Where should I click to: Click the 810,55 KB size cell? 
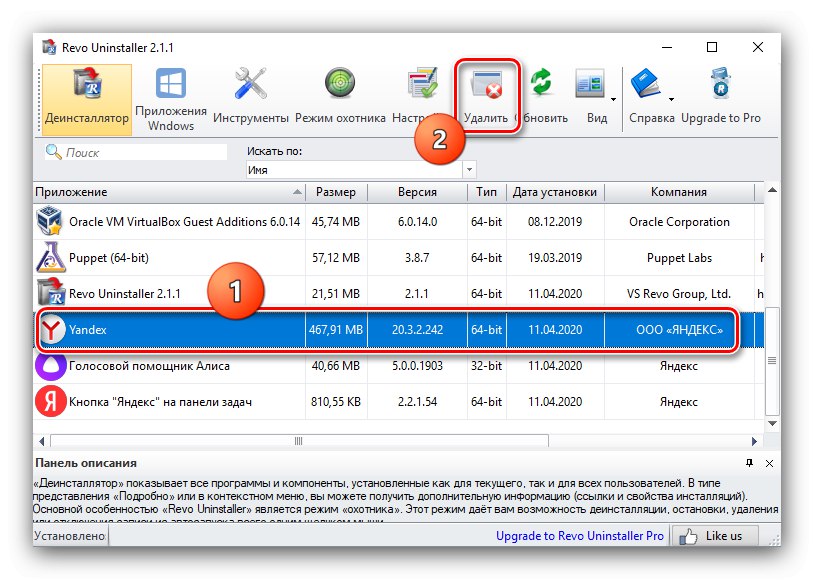[336, 402]
